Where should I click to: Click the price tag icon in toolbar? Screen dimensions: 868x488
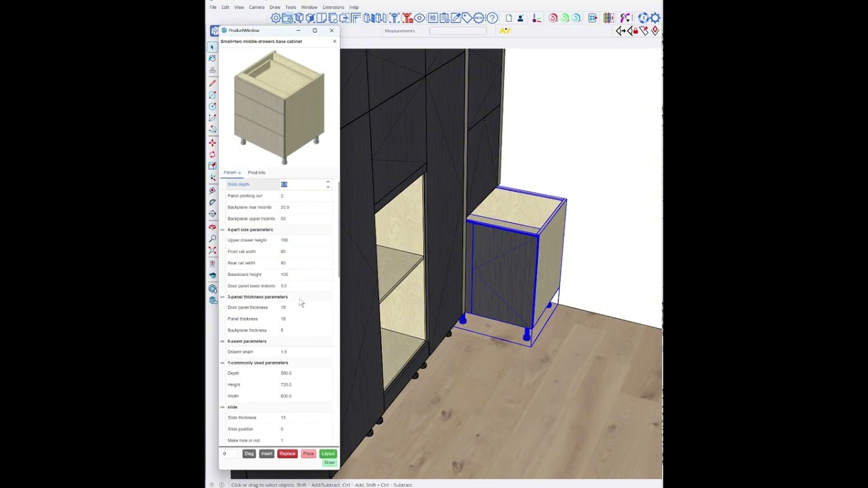(x=467, y=18)
